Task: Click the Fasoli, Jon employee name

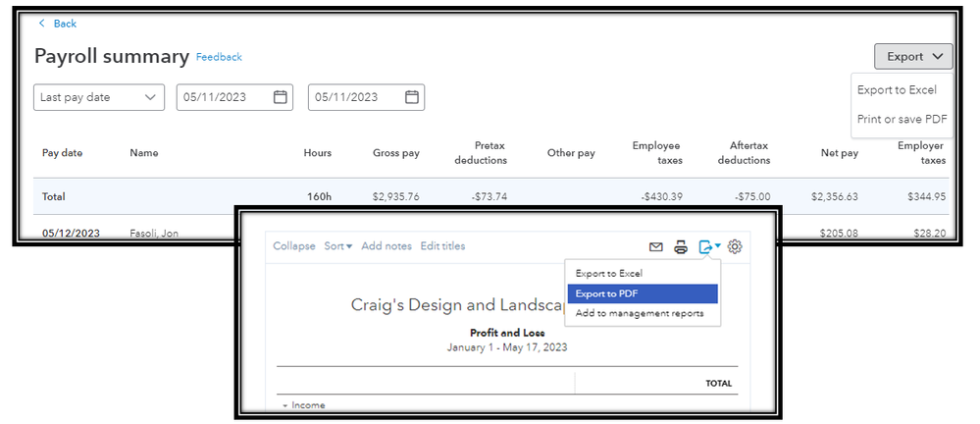Action: (x=154, y=234)
